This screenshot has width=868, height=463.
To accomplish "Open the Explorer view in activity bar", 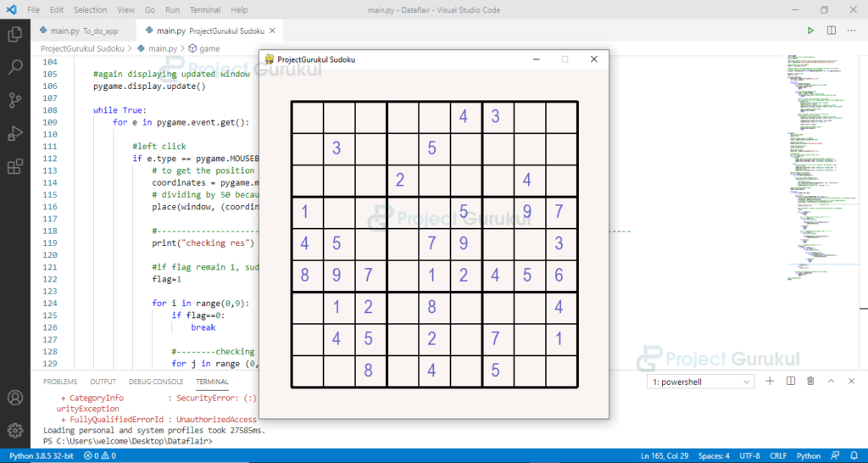I will (15, 36).
